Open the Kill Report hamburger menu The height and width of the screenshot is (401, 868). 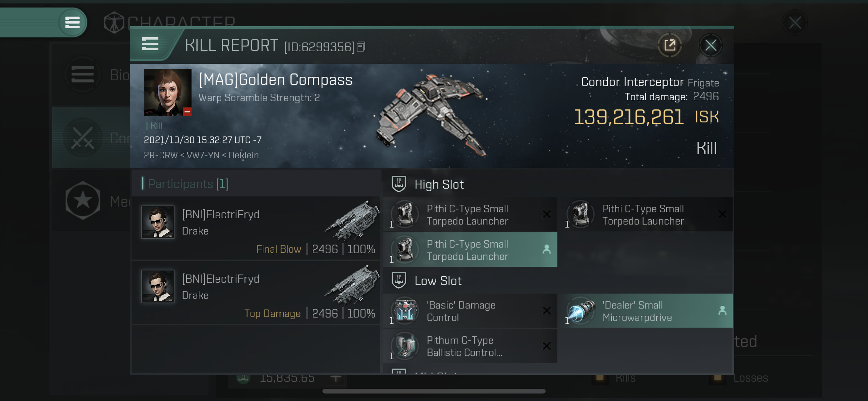(150, 44)
